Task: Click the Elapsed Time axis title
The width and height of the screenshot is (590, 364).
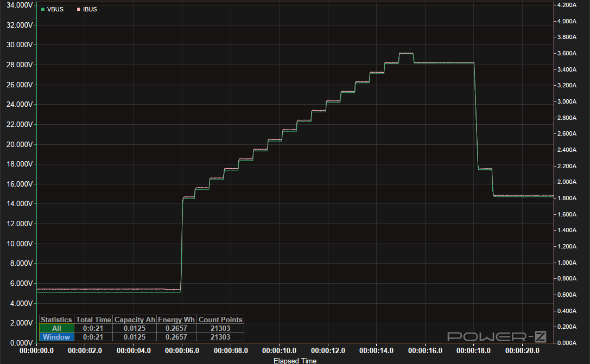Action: point(295,361)
